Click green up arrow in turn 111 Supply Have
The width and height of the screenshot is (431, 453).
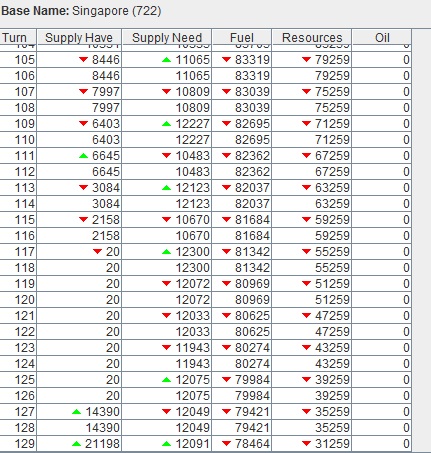(x=83, y=156)
